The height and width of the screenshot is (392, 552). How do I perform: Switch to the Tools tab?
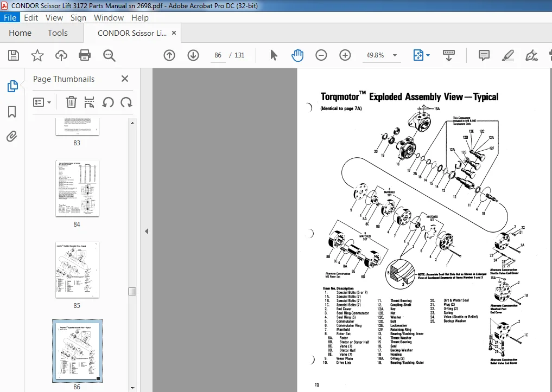(58, 33)
